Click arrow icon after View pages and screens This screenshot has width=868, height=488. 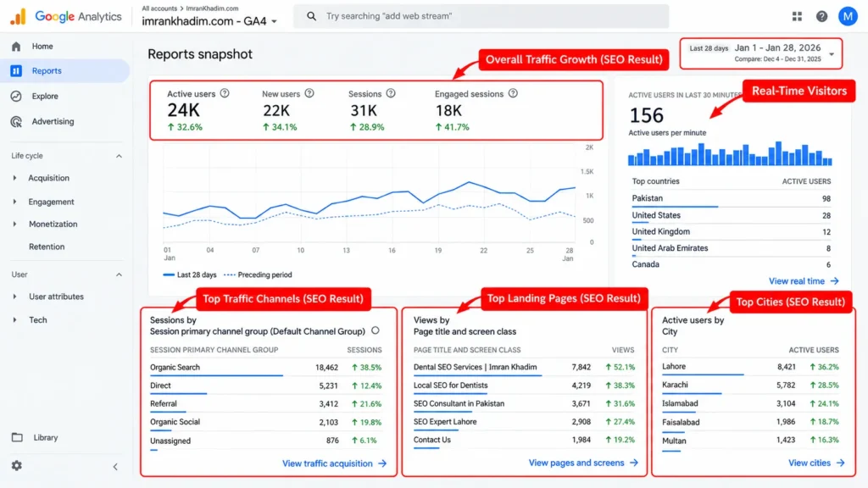[634, 463]
